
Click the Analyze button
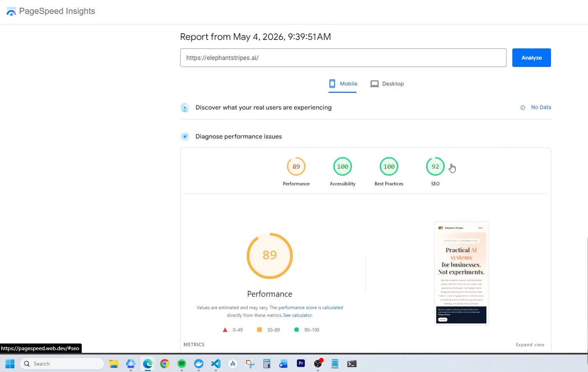531,58
